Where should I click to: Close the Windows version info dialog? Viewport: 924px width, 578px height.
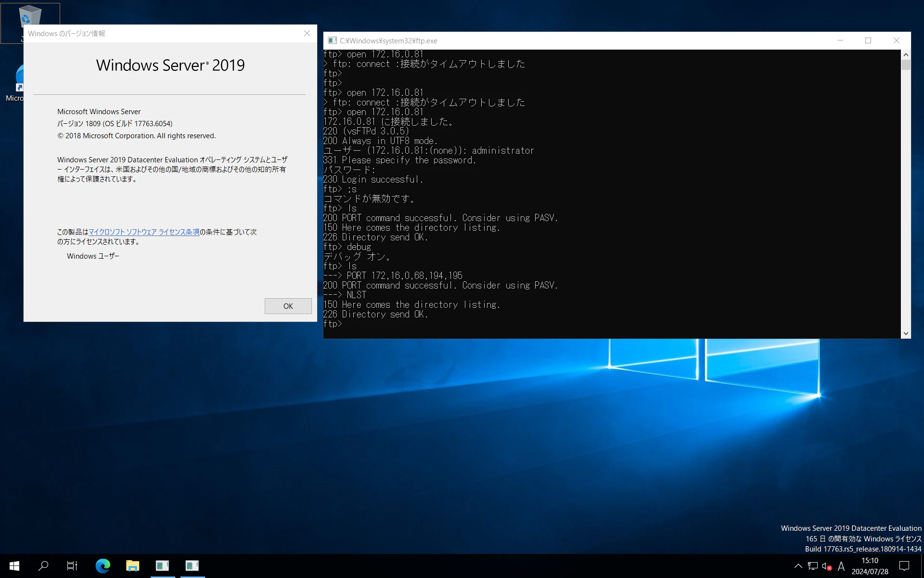click(x=307, y=33)
